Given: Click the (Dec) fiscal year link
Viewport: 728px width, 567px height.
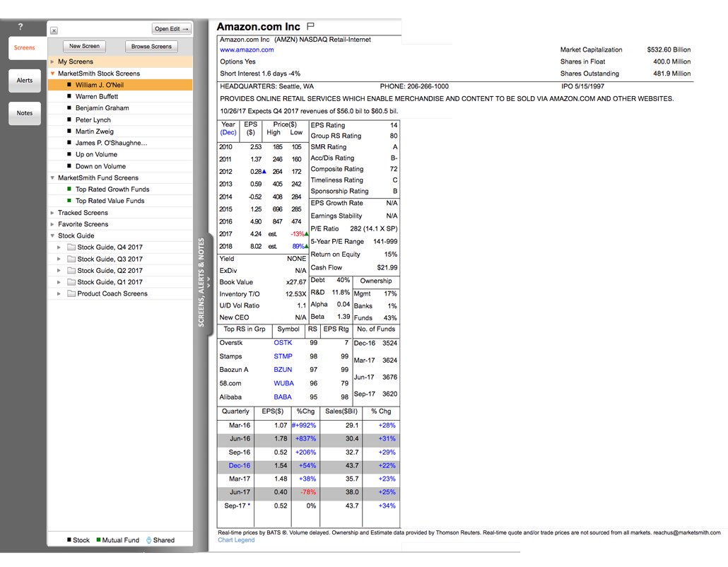Looking at the screenshot, I should point(228,132).
